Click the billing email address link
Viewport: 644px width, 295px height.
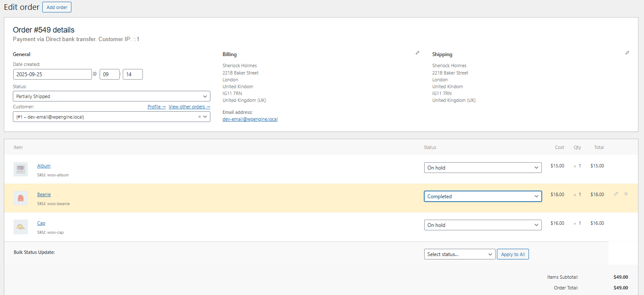coord(250,119)
